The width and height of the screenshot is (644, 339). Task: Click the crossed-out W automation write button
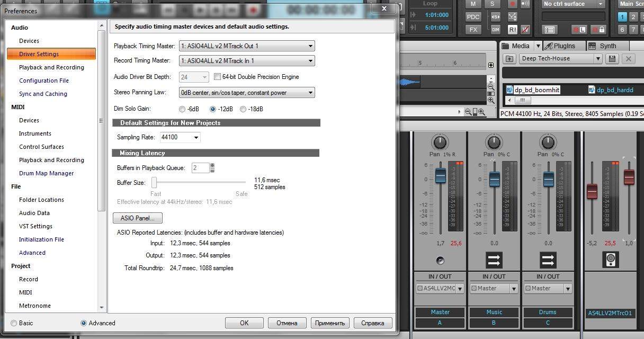point(525,30)
